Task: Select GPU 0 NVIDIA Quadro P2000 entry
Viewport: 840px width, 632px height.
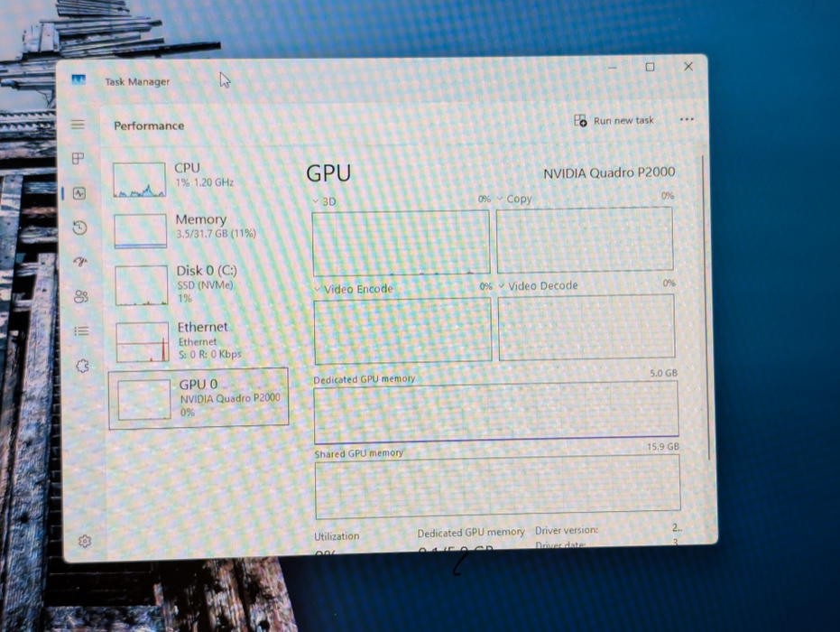Action: pos(198,398)
